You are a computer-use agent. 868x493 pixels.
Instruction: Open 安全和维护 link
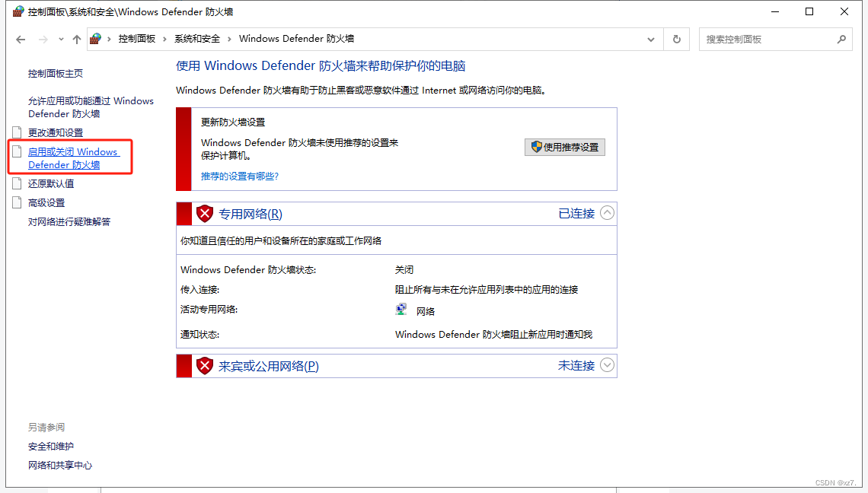(x=51, y=446)
